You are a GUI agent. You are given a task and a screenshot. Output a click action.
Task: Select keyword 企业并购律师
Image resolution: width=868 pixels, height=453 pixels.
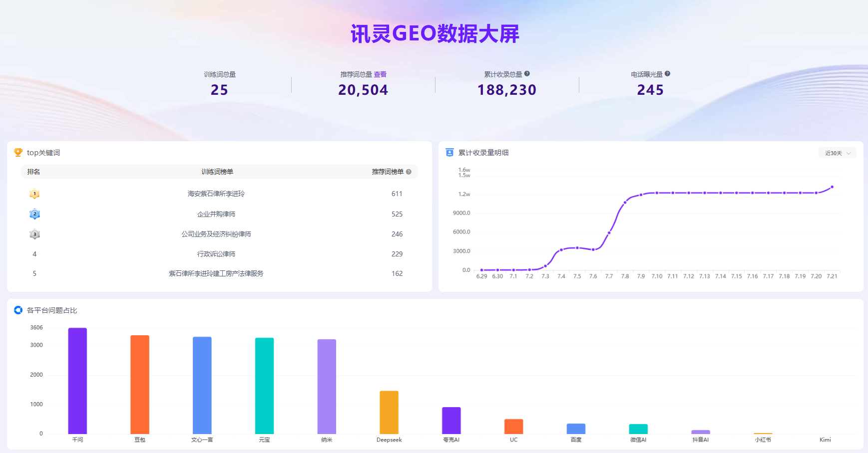tap(216, 214)
